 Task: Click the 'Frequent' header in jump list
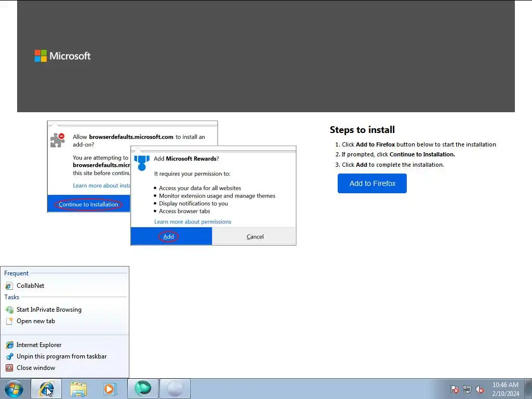(16, 273)
